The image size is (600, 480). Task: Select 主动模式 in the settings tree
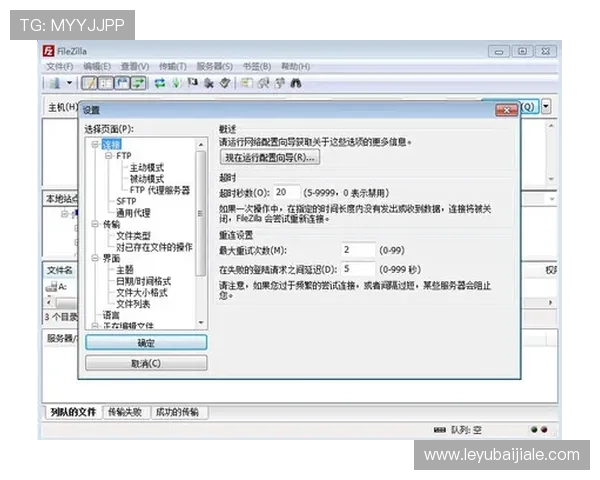(x=147, y=167)
